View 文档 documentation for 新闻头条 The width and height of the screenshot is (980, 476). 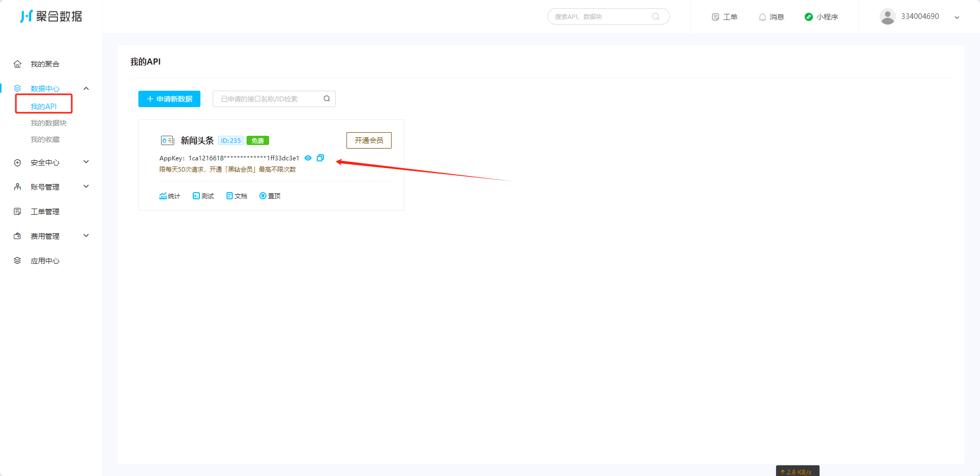[237, 196]
